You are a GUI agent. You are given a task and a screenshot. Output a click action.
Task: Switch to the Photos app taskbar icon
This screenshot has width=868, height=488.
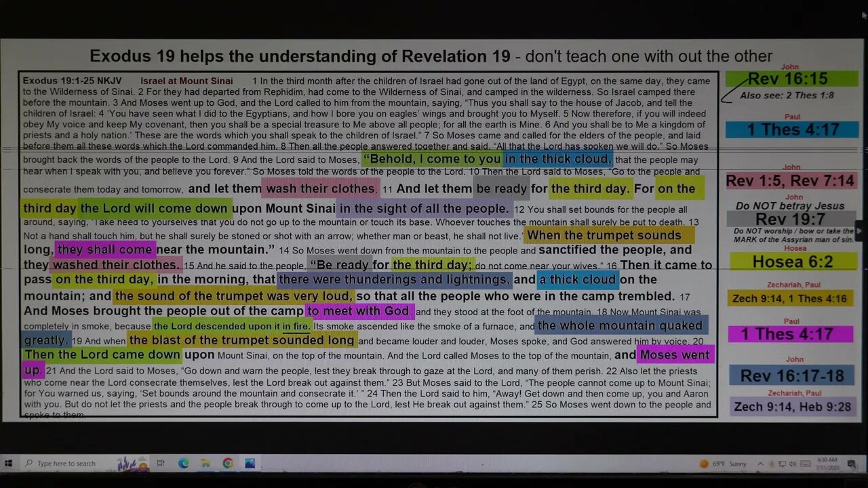250,464
